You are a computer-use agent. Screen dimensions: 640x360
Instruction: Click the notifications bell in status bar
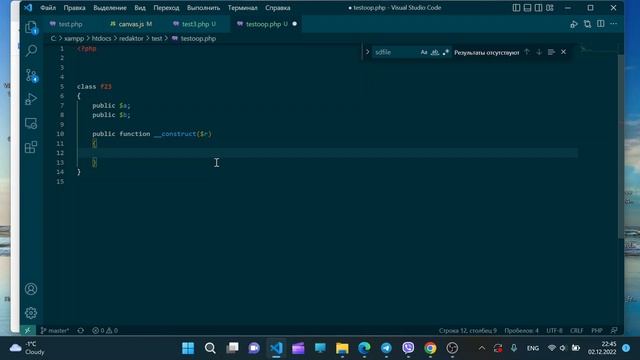tap(614, 330)
